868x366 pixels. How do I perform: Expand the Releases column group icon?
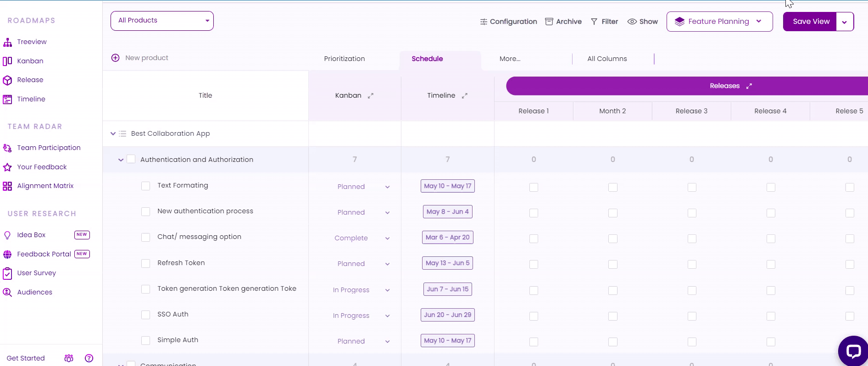coord(749,86)
